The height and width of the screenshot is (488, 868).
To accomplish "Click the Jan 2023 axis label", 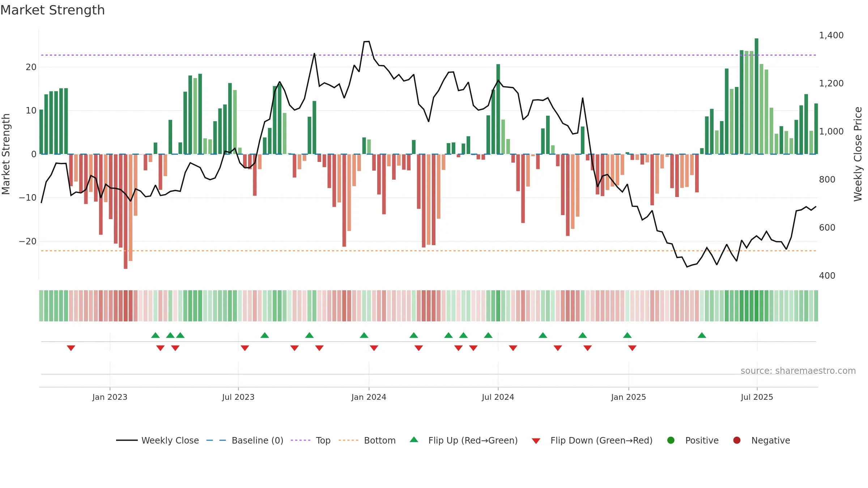I will [x=110, y=397].
